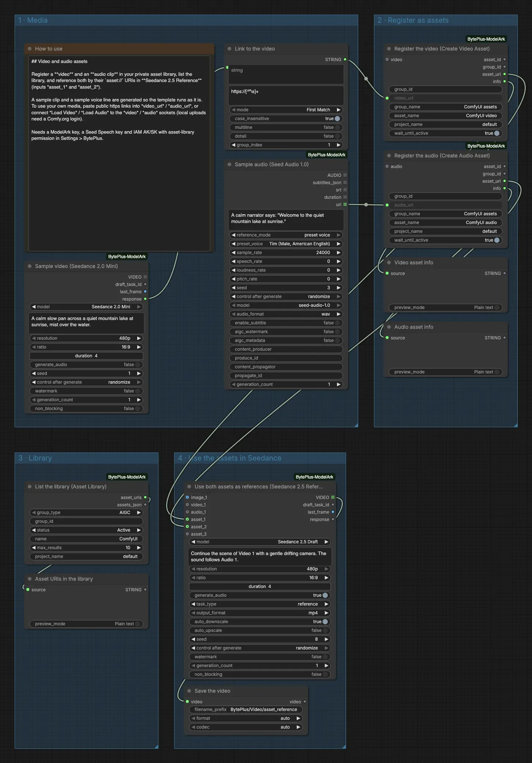The image size is (532, 763).
Task: Click the regex pattern text box
Action: pos(286,95)
